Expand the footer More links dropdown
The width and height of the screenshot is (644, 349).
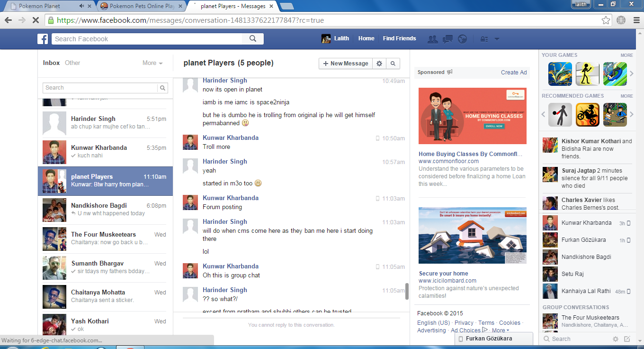coord(501,331)
